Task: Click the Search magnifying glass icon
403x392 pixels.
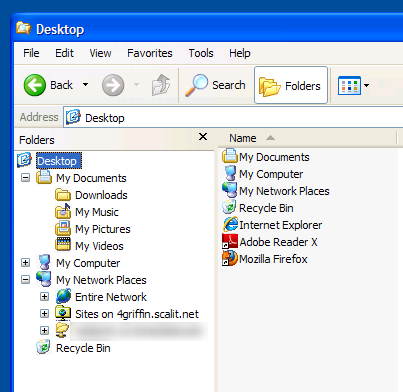Action: (196, 85)
